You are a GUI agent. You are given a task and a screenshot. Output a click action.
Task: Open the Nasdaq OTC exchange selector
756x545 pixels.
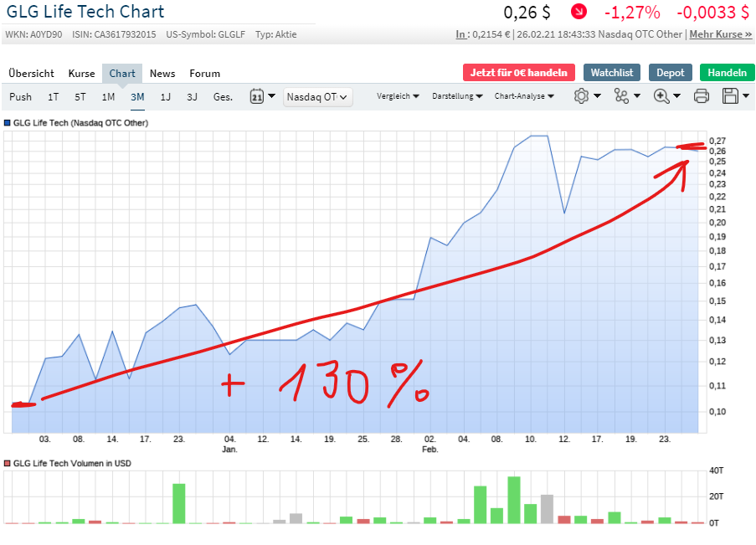tap(318, 97)
